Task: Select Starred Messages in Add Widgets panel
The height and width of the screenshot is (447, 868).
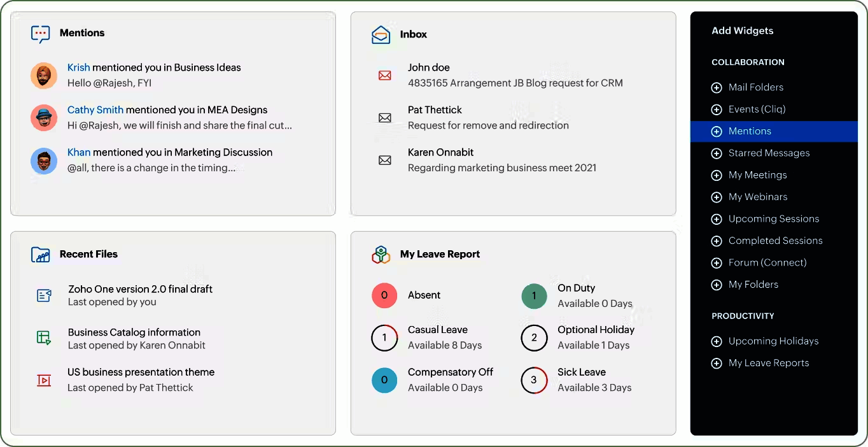Action: point(769,153)
